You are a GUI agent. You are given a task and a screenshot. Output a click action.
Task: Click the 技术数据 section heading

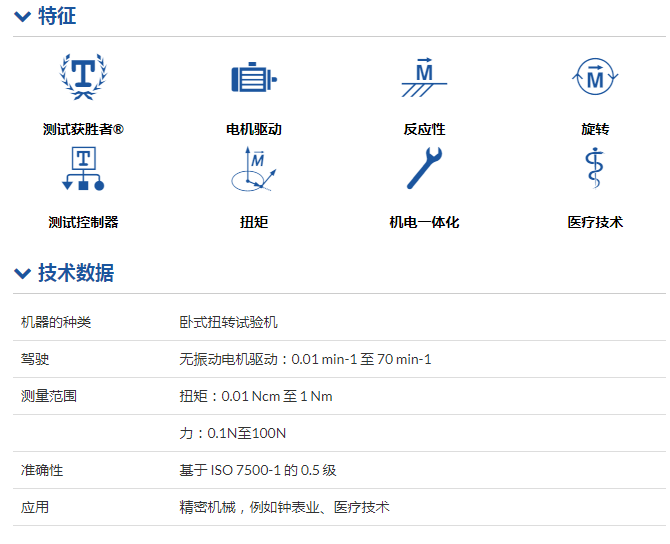76,273
